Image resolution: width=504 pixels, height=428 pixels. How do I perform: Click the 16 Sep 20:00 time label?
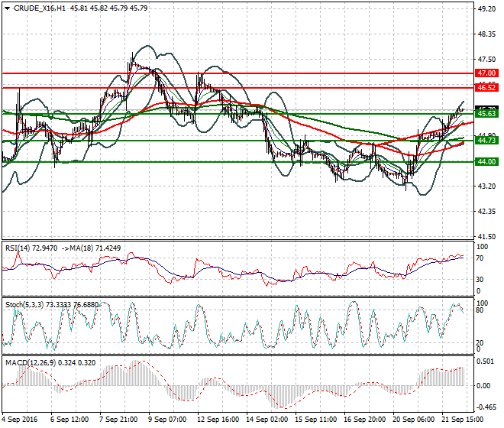364,420
